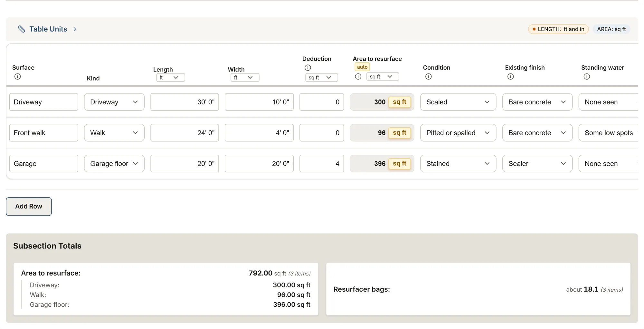
Task: Open the Pitted or spalled condition dropdown
Action: (458, 133)
